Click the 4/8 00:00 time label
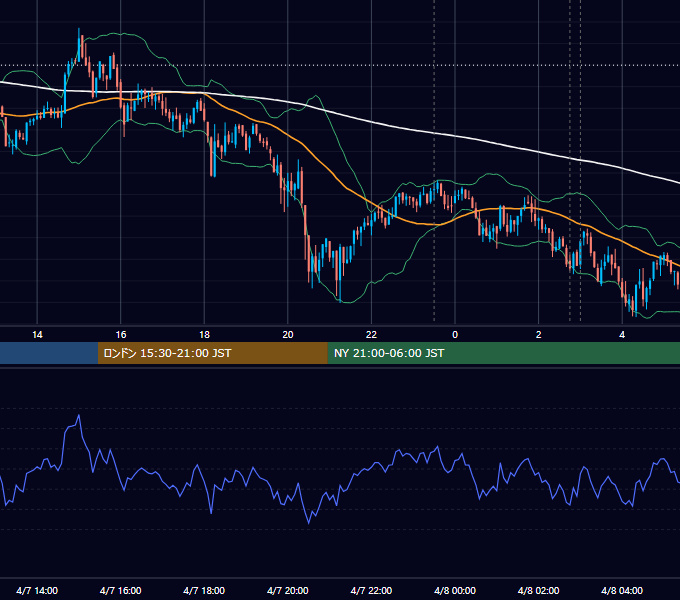680x600 pixels. pyautogui.click(x=455, y=590)
